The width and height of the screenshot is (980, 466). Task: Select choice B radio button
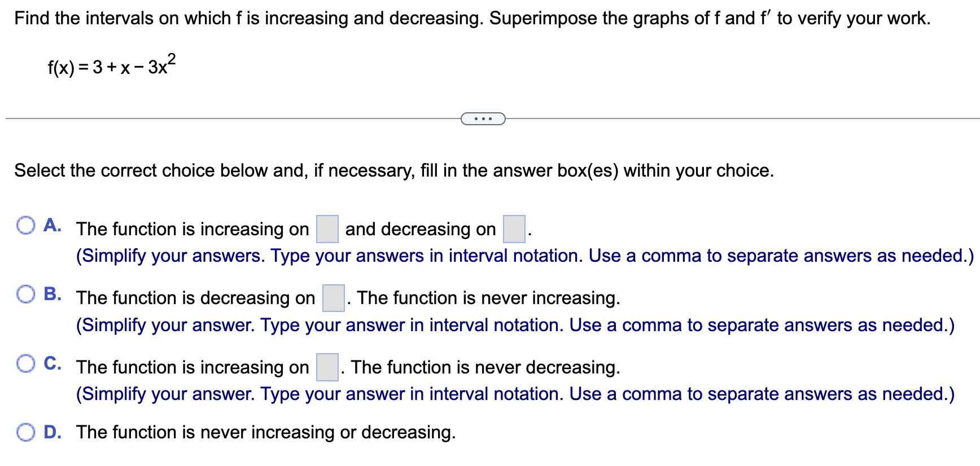coord(25,294)
